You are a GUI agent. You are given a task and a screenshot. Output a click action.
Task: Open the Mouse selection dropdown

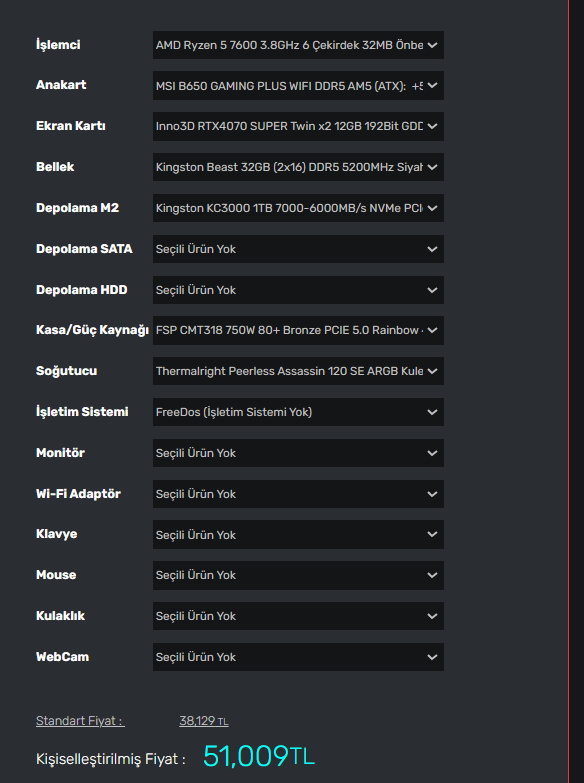[x=298, y=575]
